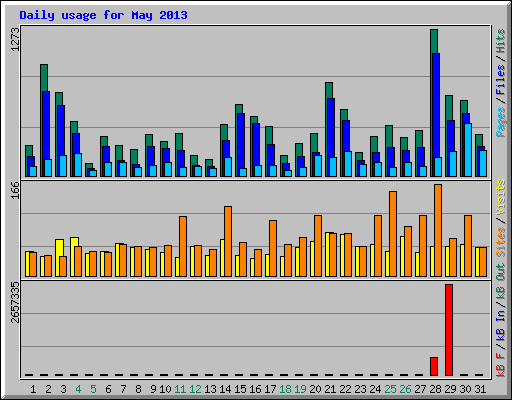Click the 'kB In' legend label
This screenshot has height=400, width=512.
point(501,325)
